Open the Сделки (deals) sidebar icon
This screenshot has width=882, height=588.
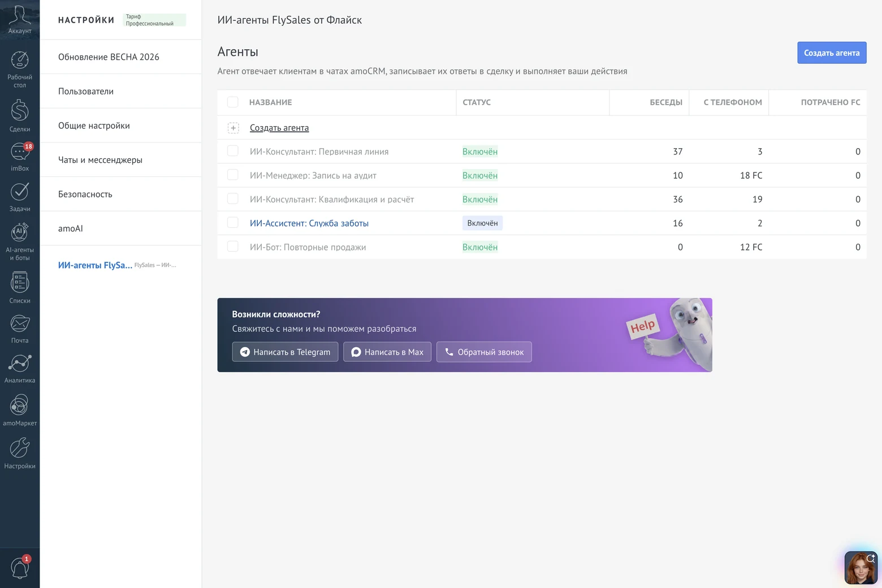[x=20, y=115]
